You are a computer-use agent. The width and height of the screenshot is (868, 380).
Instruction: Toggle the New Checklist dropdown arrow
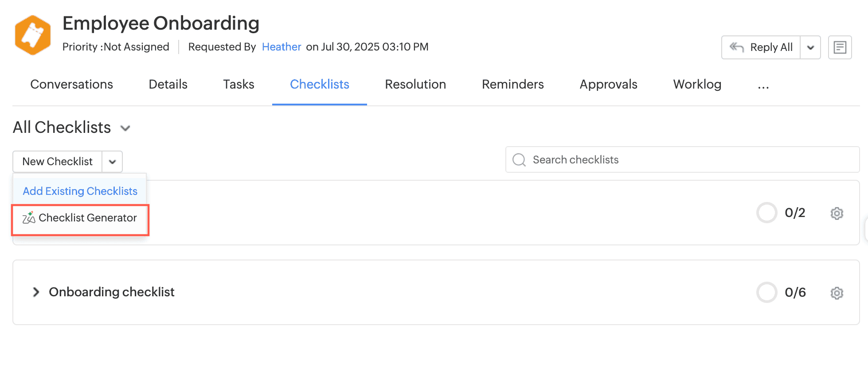coord(112,162)
